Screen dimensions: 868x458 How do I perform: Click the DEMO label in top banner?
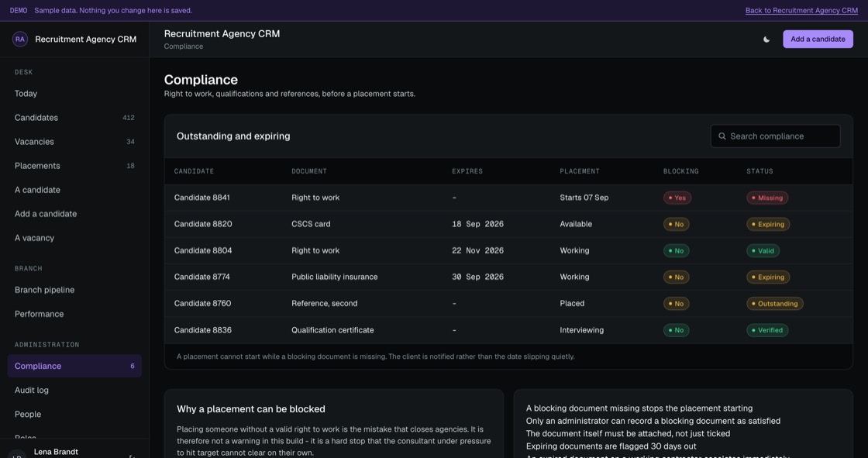[x=19, y=11]
